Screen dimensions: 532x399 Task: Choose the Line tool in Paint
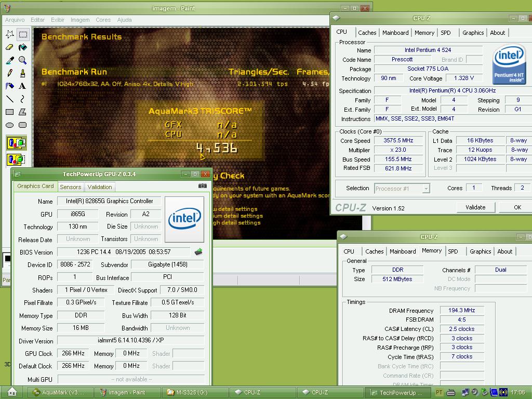[x=10, y=99]
